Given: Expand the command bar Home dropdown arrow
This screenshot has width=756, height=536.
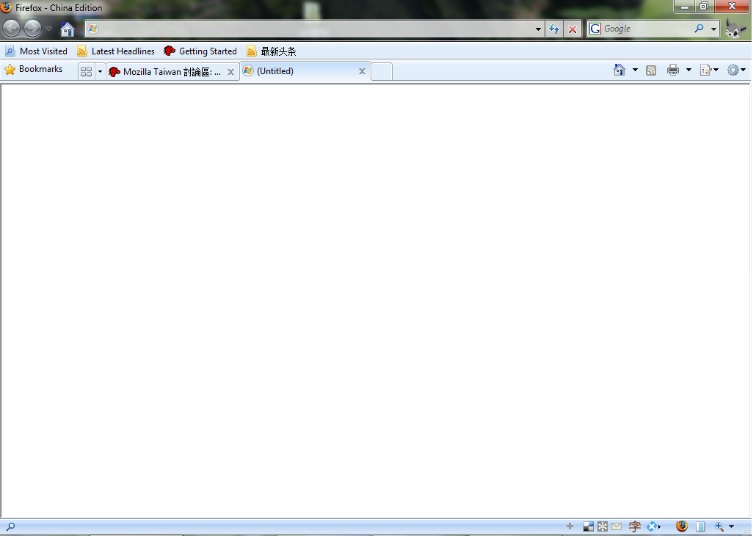Looking at the screenshot, I should (x=635, y=70).
